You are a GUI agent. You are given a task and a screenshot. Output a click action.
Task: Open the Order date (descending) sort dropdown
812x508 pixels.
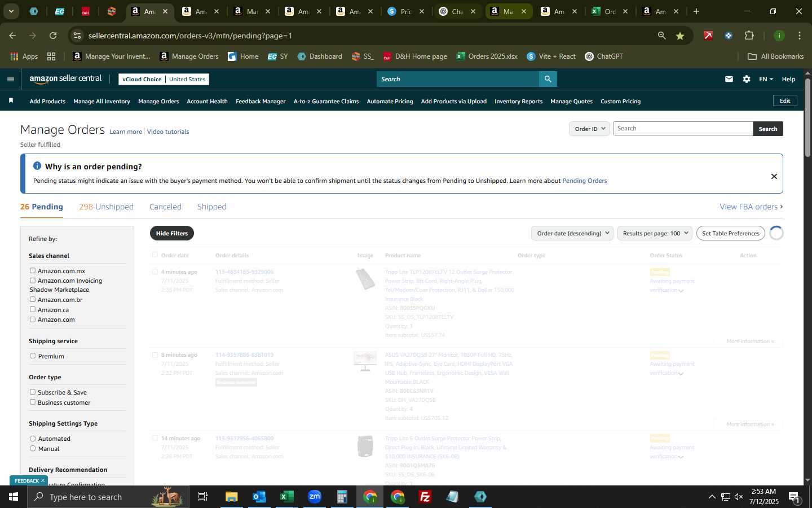coord(573,233)
